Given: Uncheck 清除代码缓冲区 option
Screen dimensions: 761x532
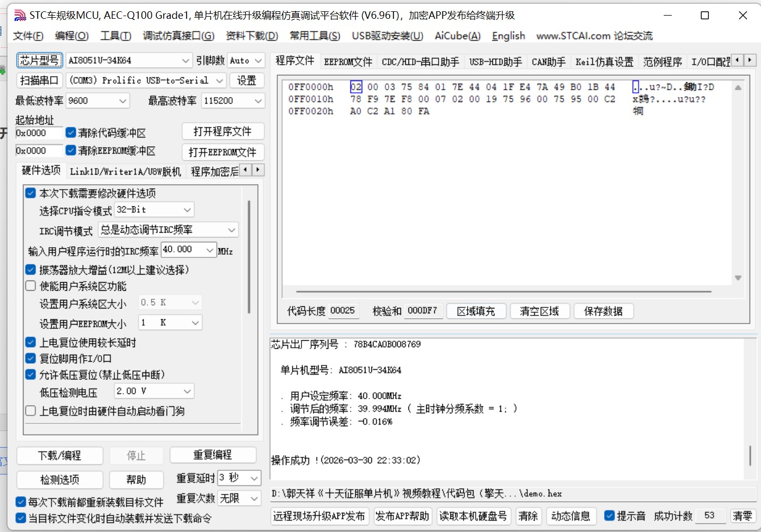Looking at the screenshot, I should pyautogui.click(x=70, y=132).
